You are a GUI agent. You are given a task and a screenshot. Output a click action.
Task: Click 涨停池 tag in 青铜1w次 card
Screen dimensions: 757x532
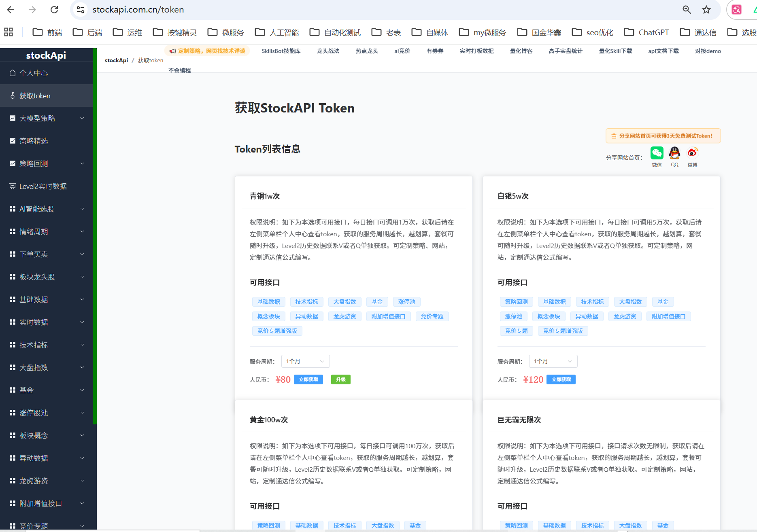pyautogui.click(x=406, y=302)
